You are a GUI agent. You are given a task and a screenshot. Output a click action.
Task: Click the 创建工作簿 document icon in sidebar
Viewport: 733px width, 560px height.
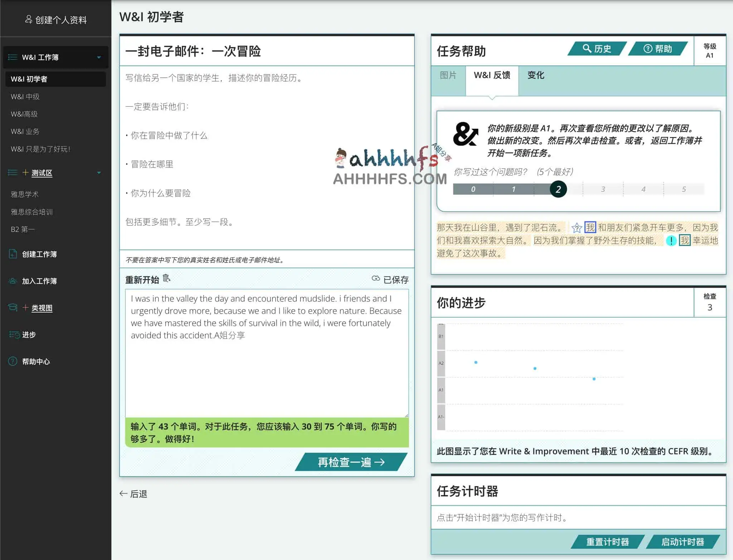click(13, 254)
